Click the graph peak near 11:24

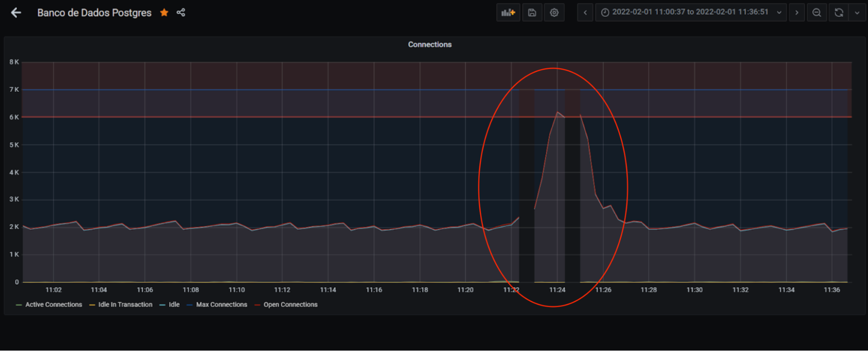tap(558, 112)
